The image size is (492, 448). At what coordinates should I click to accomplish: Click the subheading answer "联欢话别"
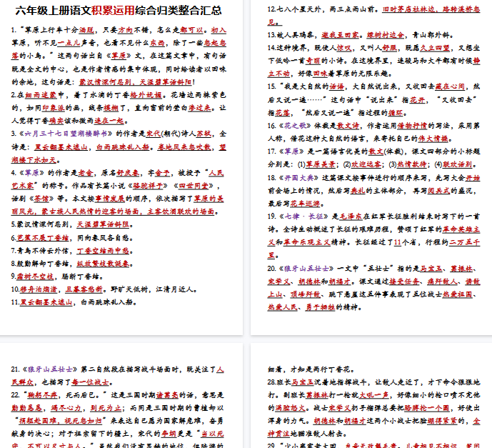click(458, 164)
